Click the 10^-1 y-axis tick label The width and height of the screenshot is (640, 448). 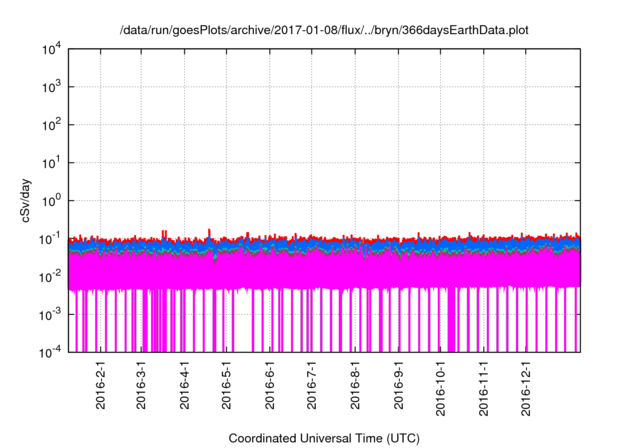51,239
